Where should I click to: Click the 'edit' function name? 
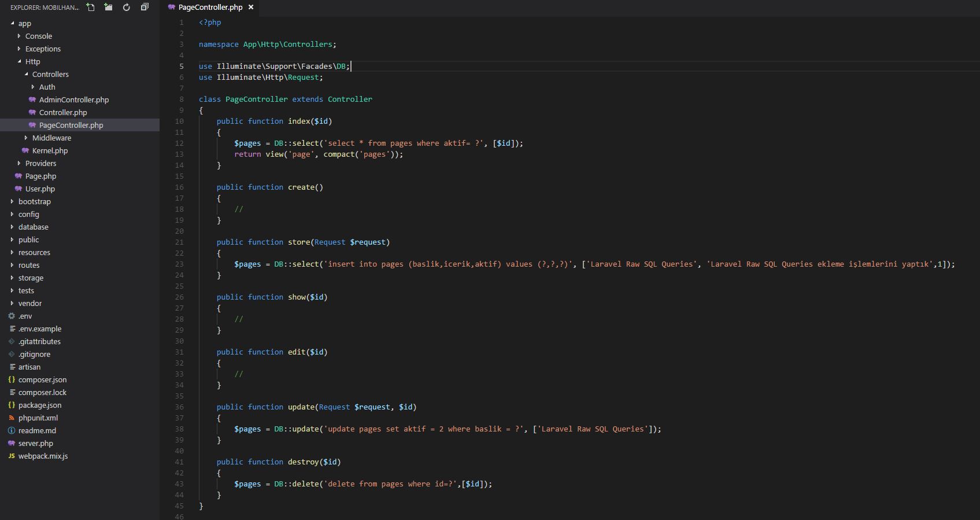click(297, 352)
